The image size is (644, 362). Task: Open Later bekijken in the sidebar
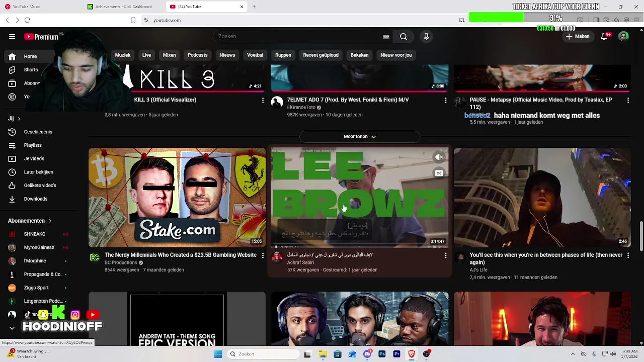pyautogui.click(x=39, y=172)
